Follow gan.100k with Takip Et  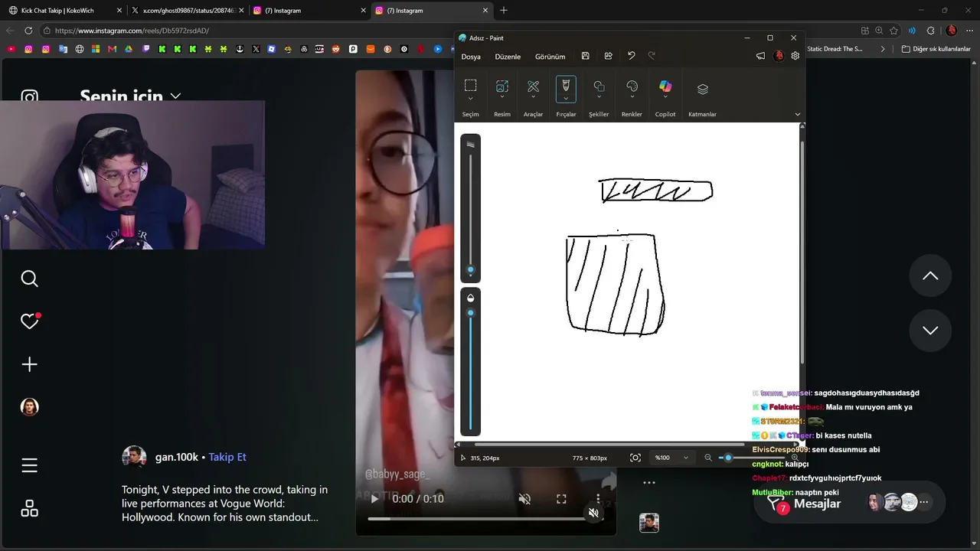point(227,457)
